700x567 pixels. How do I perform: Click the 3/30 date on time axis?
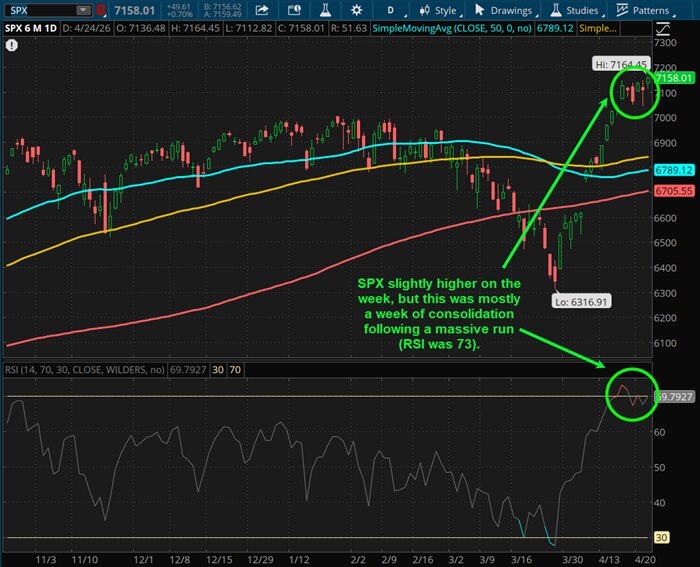[x=573, y=560]
